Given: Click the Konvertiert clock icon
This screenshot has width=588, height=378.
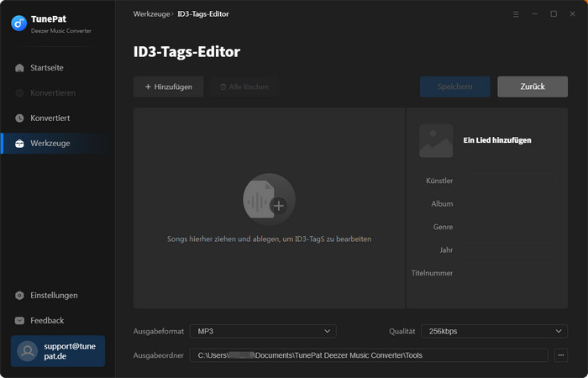Looking at the screenshot, I should pos(19,118).
